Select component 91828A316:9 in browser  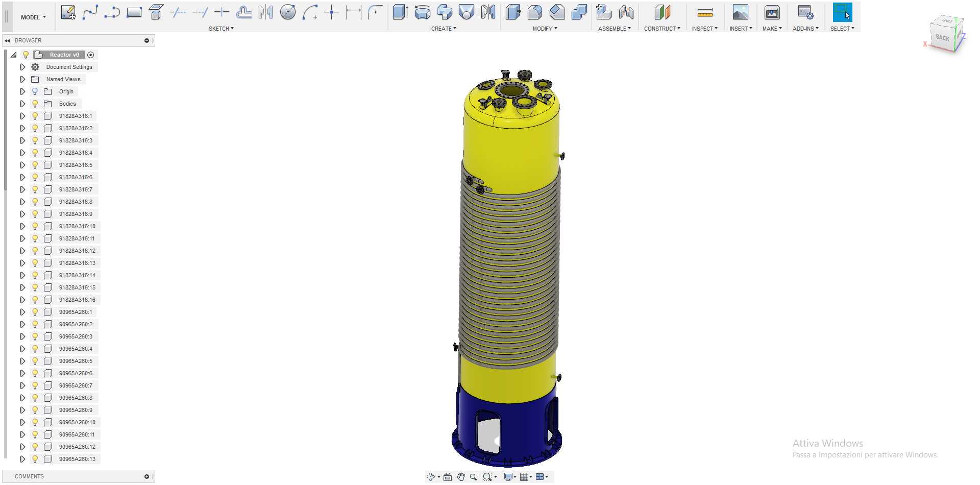pyautogui.click(x=76, y=214)
